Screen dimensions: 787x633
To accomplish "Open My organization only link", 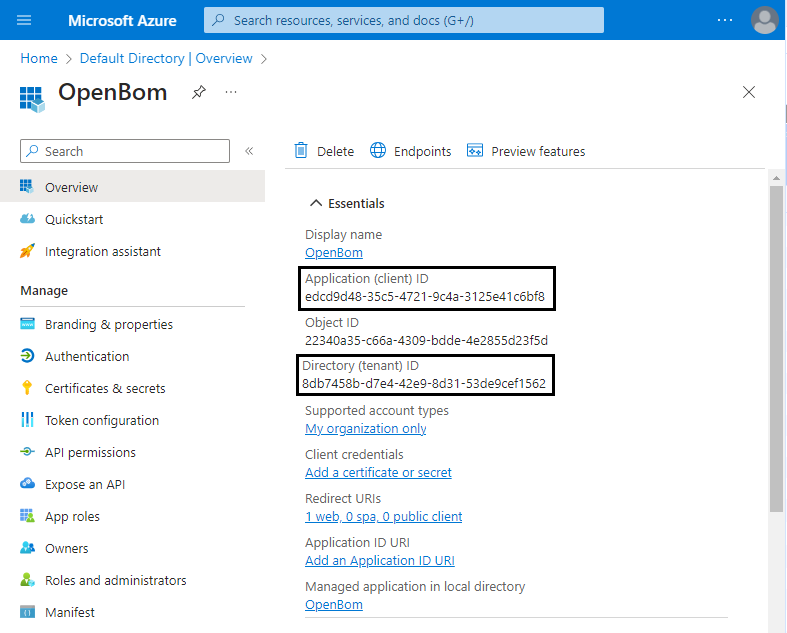I will pos(366,429).
